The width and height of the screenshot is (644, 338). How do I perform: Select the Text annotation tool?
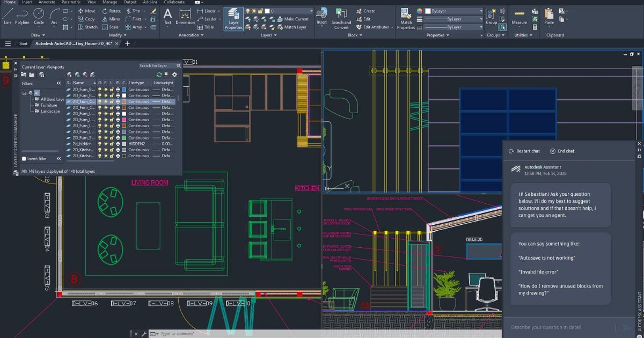click(x=167, y=16)
